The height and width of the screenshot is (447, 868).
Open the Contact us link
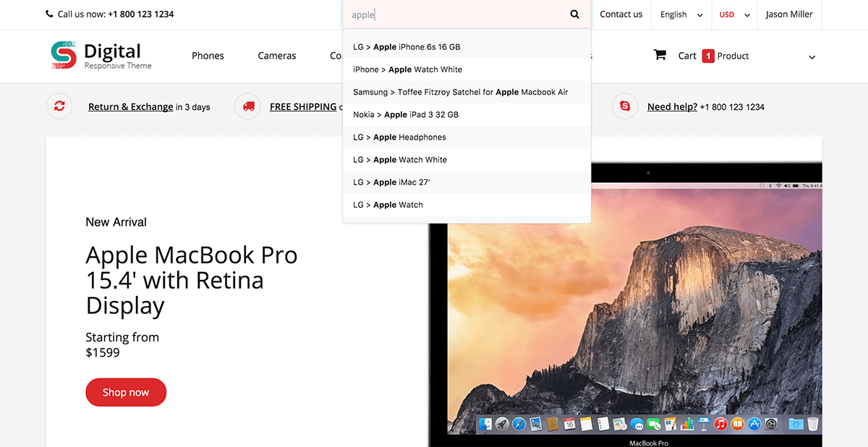point(621,14)
